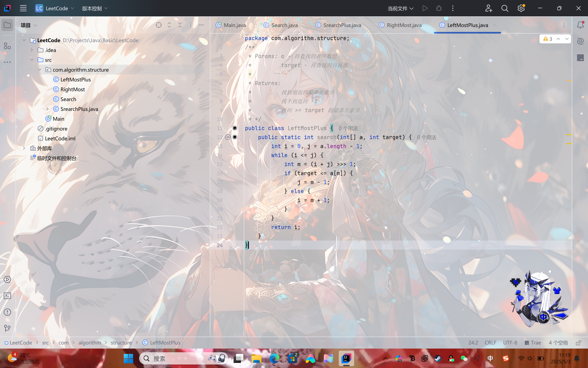Viewport: 588px width, 368px height.
Task: Open Trae tool window icon
Action: [x=580, y=58]
